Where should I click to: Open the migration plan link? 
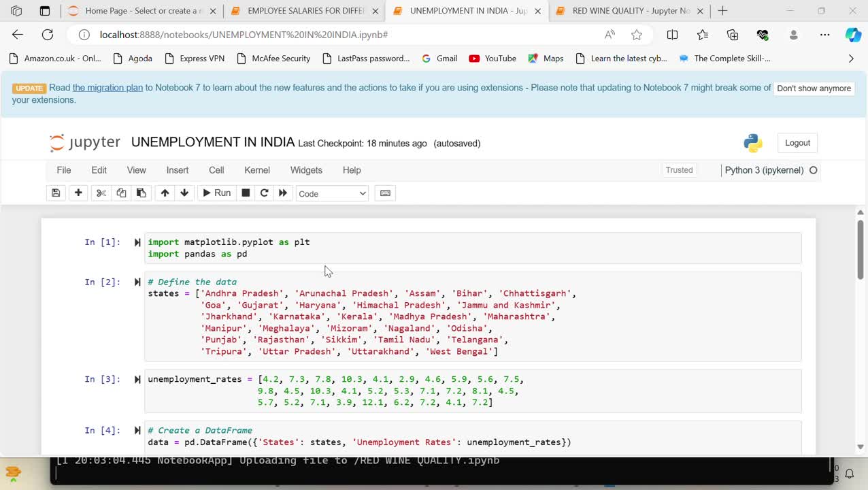(x=107, y=88)
